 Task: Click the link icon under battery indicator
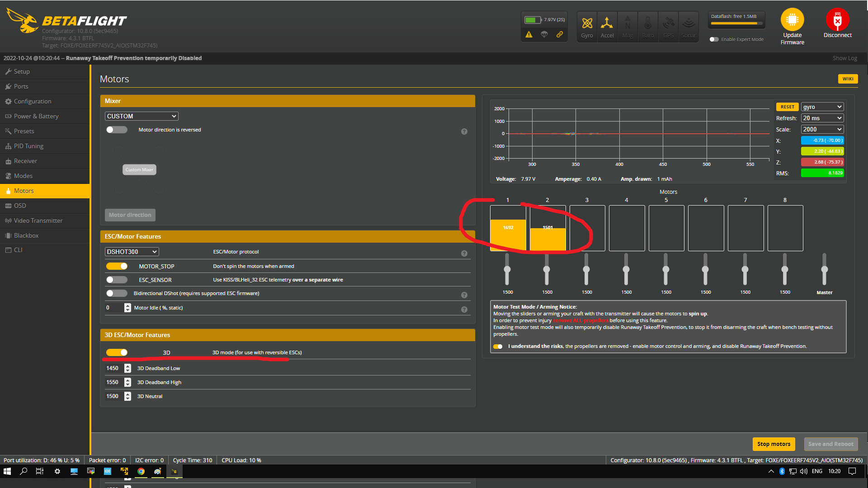[560, 34]
